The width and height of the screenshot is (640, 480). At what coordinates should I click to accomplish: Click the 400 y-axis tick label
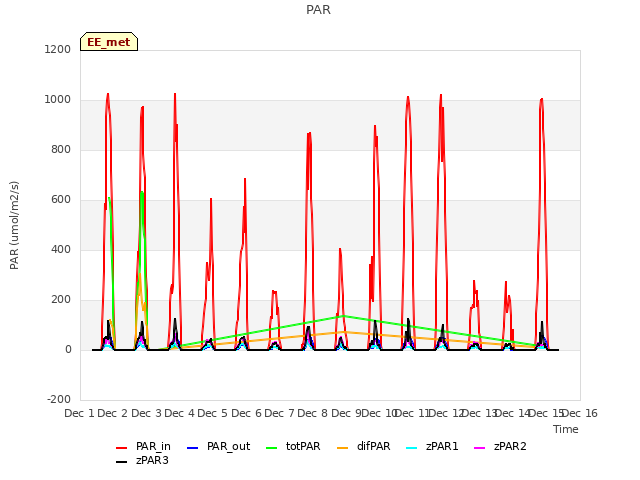[61, 249]
